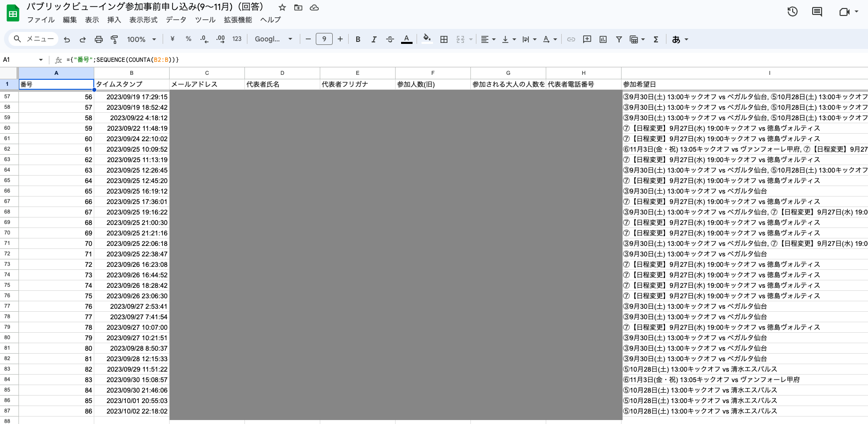Open the zoom 100% dropdown
868x424 pixels.
pos(141,39)
